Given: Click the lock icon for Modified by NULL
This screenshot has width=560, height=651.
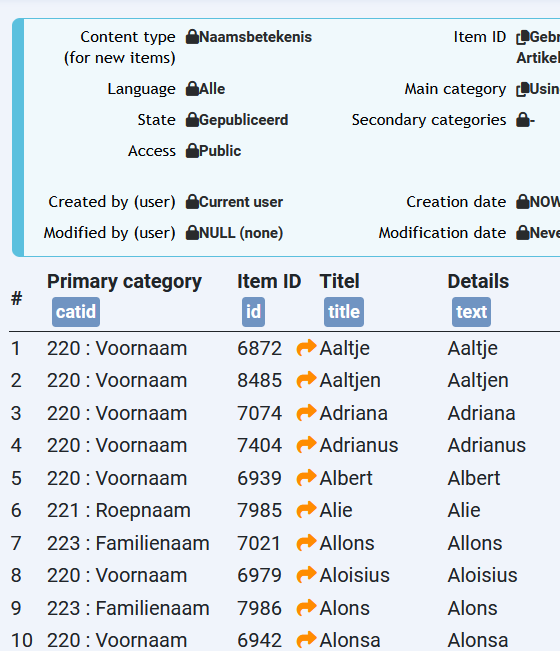Looking at the screenshot, I should tap(192, 233).
